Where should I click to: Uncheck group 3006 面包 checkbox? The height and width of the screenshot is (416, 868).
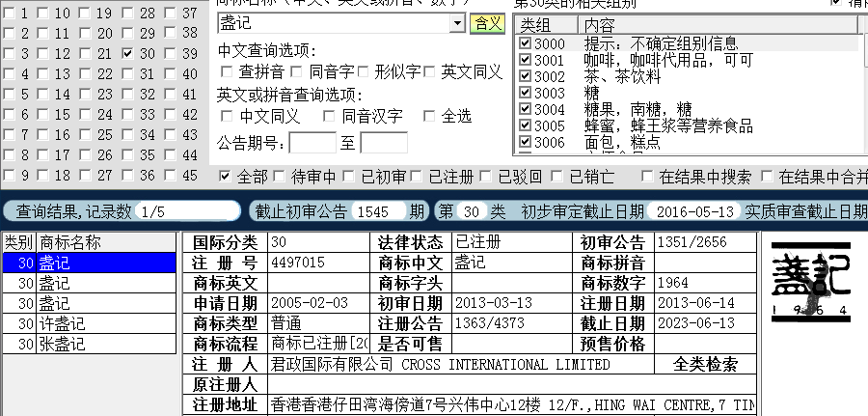pos(526,142)
